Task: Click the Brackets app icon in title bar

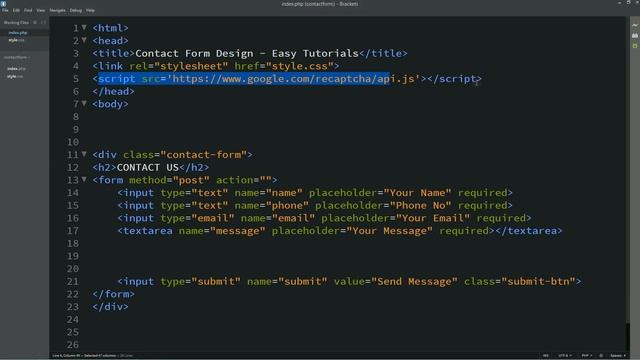Action: pyautogui.click(x=3, y=4)
